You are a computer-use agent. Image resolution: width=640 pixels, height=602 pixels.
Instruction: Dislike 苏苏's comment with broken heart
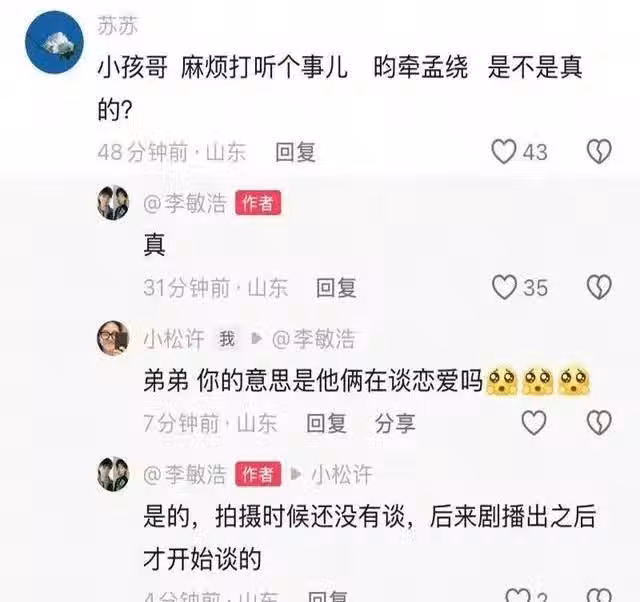point(599,152)
